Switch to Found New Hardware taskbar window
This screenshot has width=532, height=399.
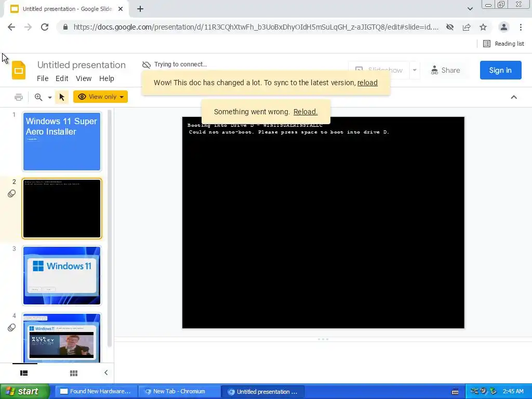point(96,391)
